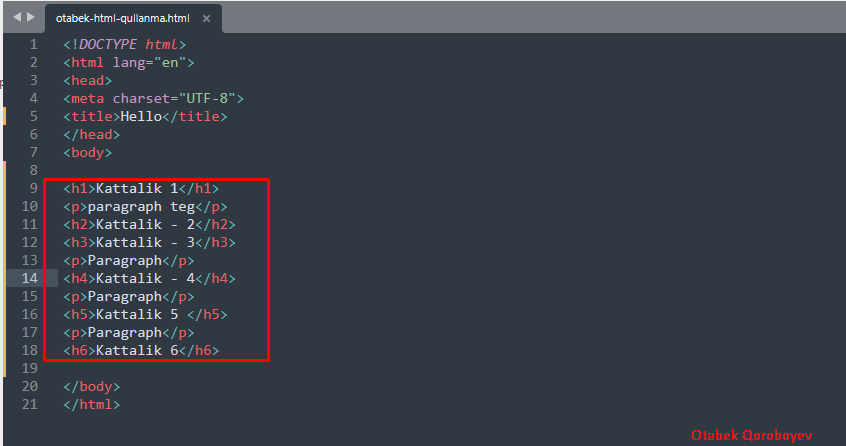Place cursor on closing html tag
The height and width of the screenshot is (446, 846).
click(x=92, y=404)
